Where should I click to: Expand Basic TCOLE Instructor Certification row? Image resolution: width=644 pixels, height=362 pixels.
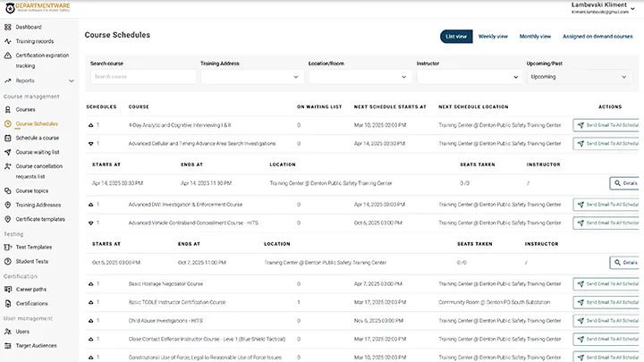click(x=90, y=302)
